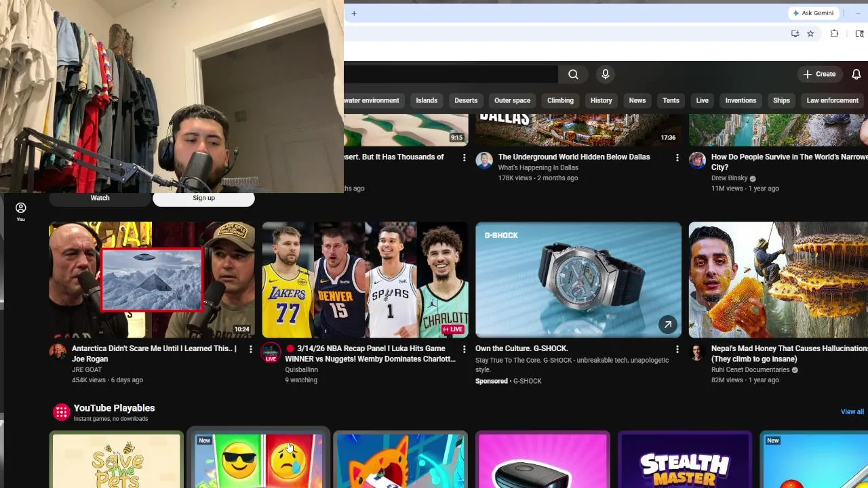Image resolution: width=868 pixels, height=488 pixels.
Task: Click the screen cast icon in Chrome toolbar
Action: coord(859,33)
